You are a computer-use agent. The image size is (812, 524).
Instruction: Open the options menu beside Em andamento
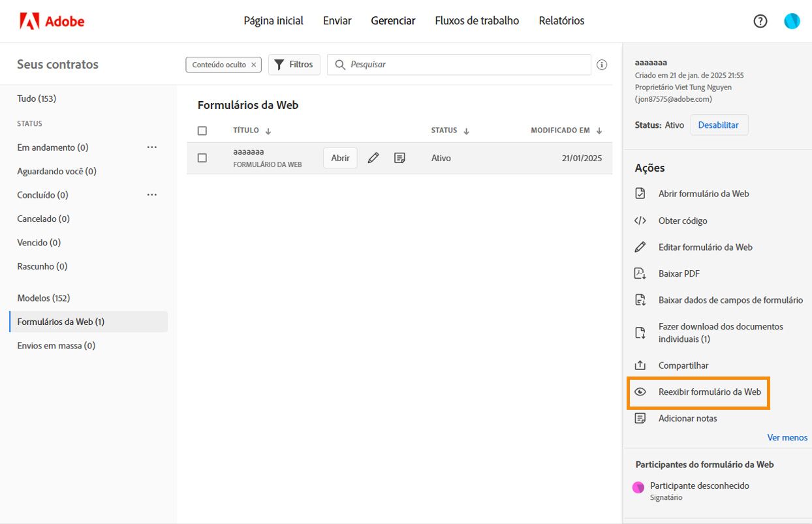tap(152, 147)
